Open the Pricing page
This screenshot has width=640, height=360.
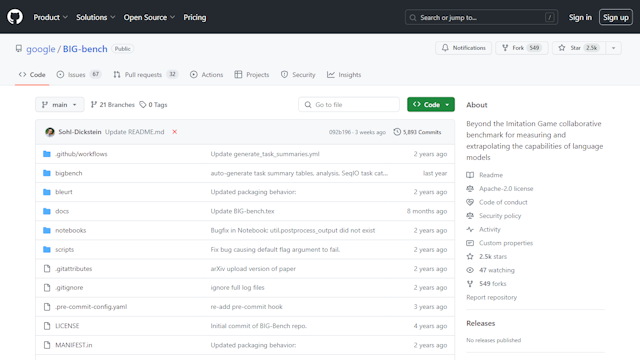(x=195, y=17)
